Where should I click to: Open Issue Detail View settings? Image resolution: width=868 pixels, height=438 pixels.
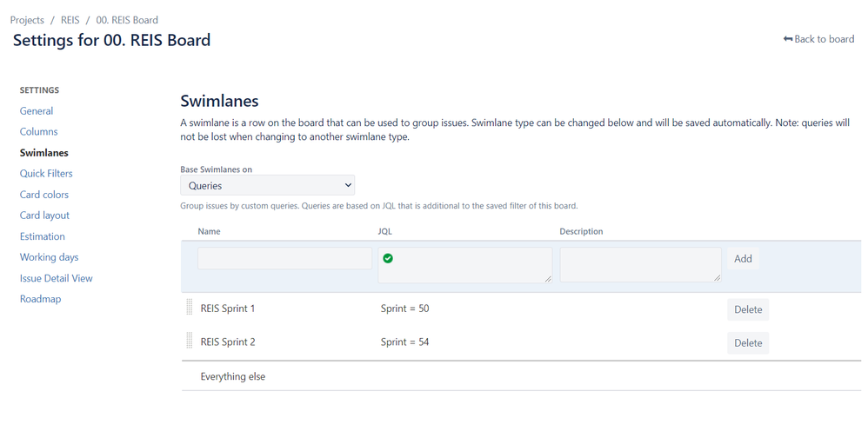[x=56, y=278]
